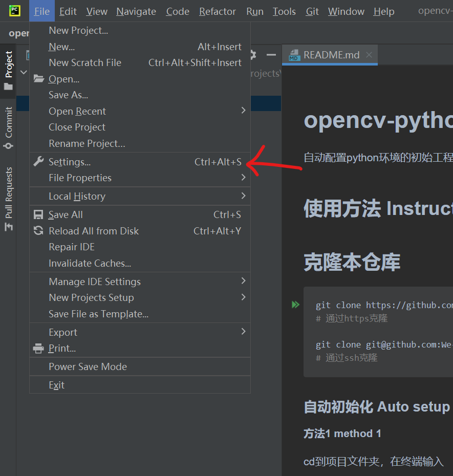Click the Save All floppy disk icon

point(38,214)
